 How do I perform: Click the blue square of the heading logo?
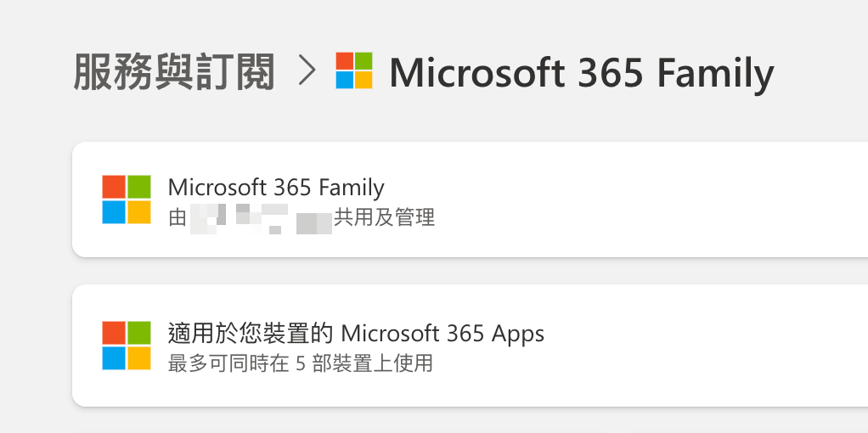coord(345,80)
